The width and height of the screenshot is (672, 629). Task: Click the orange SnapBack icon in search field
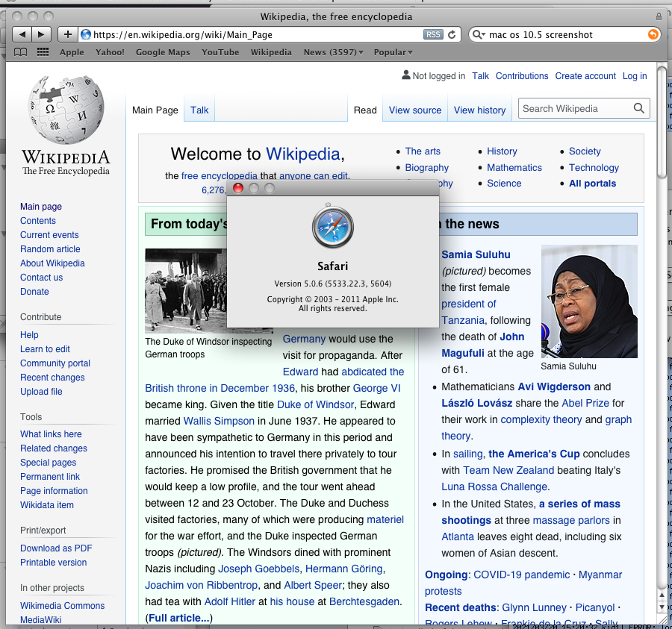tap(653, 34)
